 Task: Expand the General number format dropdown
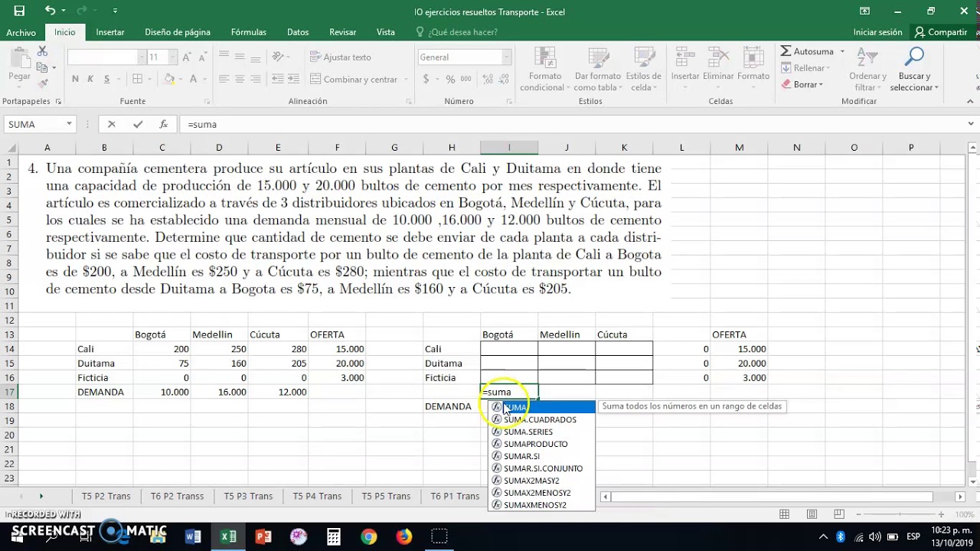[x=506, y=57]
